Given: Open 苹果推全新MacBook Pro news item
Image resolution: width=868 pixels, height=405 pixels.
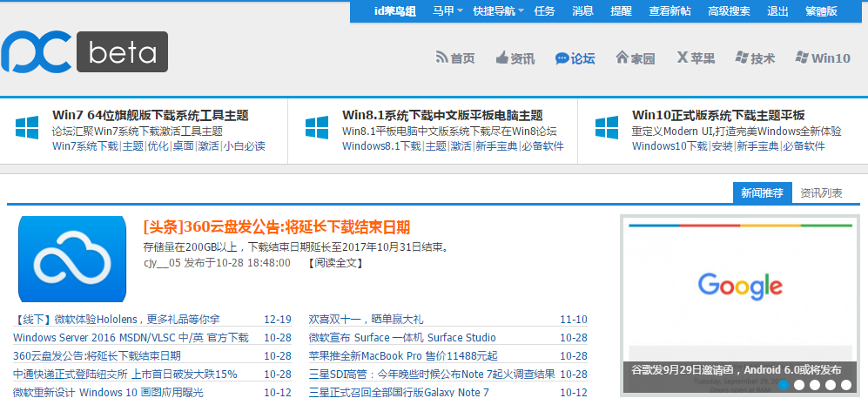Looking at the screenshot, I should click(404, 355).
